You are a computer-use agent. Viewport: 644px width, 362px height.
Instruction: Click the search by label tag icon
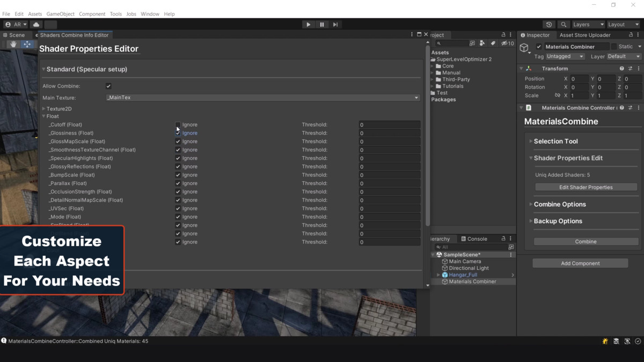pyautogui.click(x=494, y=43)
